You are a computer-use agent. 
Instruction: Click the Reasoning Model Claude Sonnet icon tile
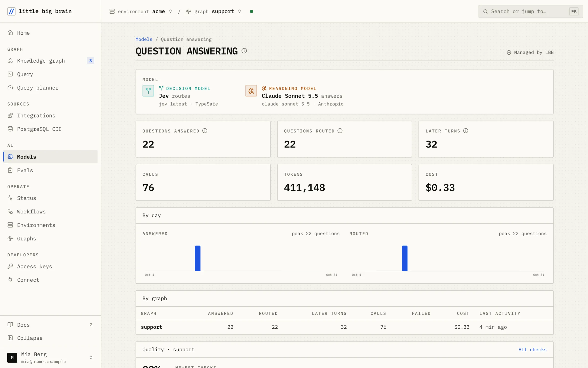251,91
